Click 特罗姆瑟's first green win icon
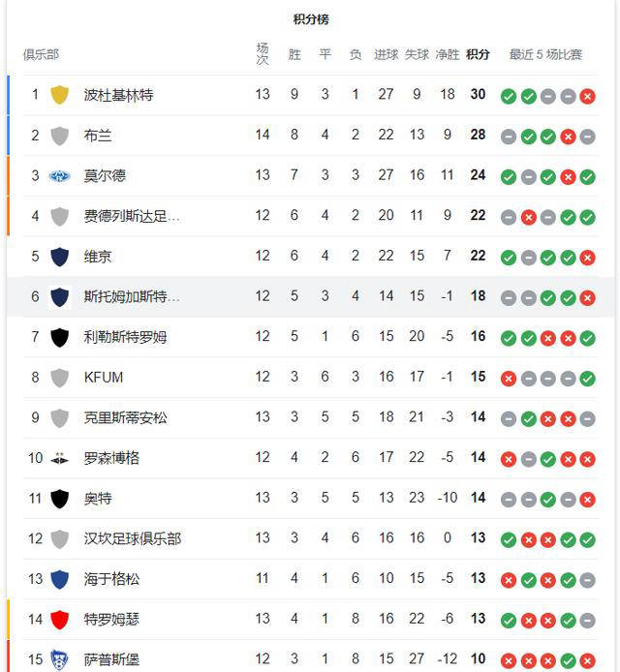The width and height of the screenshot is (620, 672). (x=509, y=620)
